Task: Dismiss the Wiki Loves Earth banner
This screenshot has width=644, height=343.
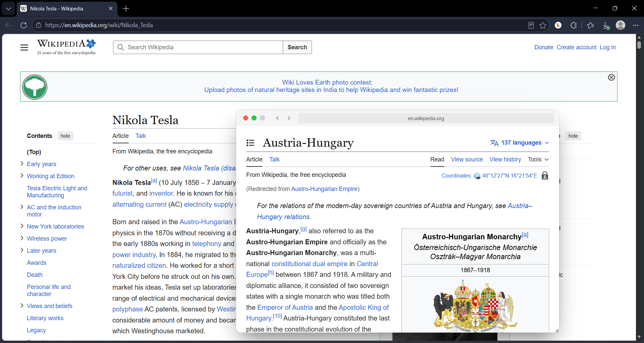Action: (611, 78)
